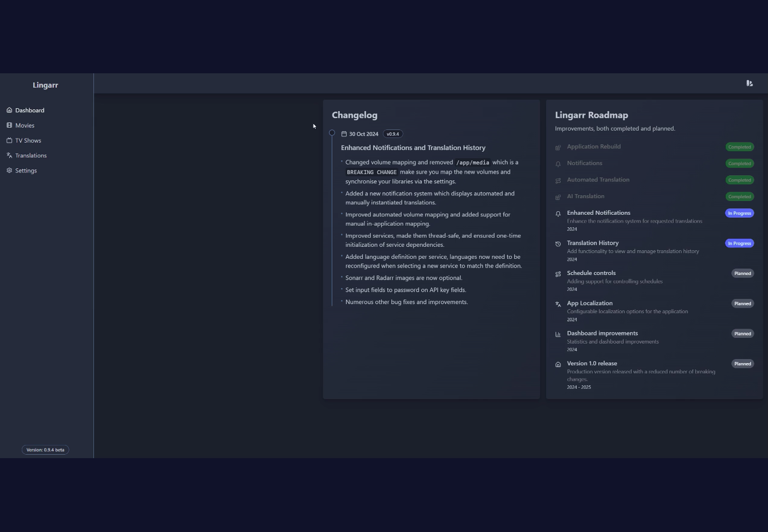Click the Changelog heading
Viewport: 768px width, 532px height.
(355, 115)
